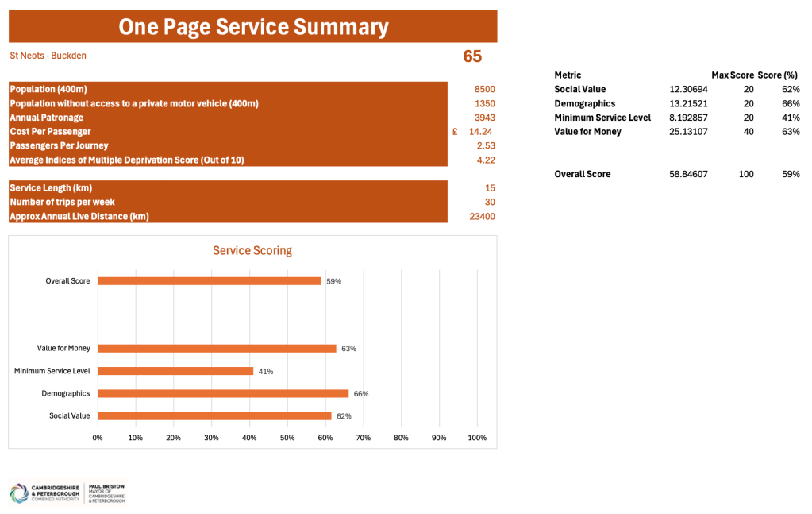Click the Service Scoring chart title
This screenshot has height=514, width=812.
tap(252, 251)
